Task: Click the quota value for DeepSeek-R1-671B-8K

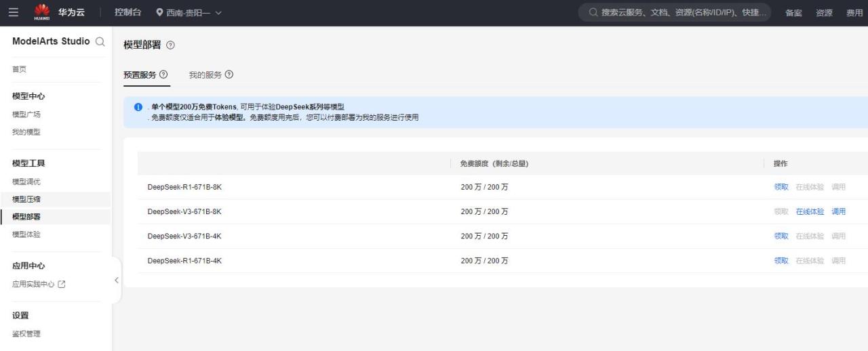Action: [x=484, y=187]
